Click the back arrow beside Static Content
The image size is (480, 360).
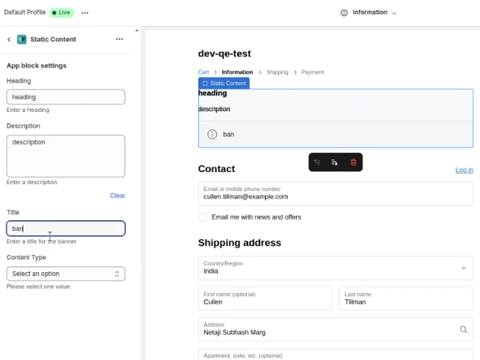[x=9, y=40]
